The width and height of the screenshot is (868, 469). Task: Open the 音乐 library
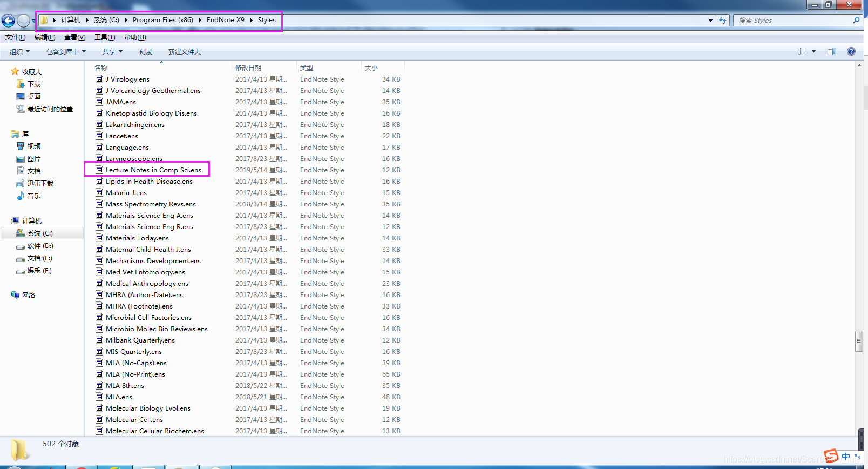click(34, 196)
